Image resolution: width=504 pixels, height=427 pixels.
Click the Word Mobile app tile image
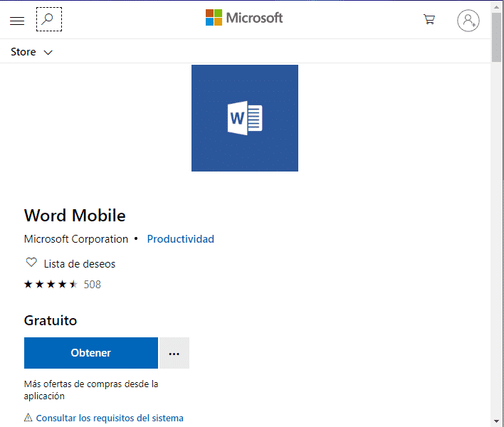pyautogui.click(x=245, y=118)
